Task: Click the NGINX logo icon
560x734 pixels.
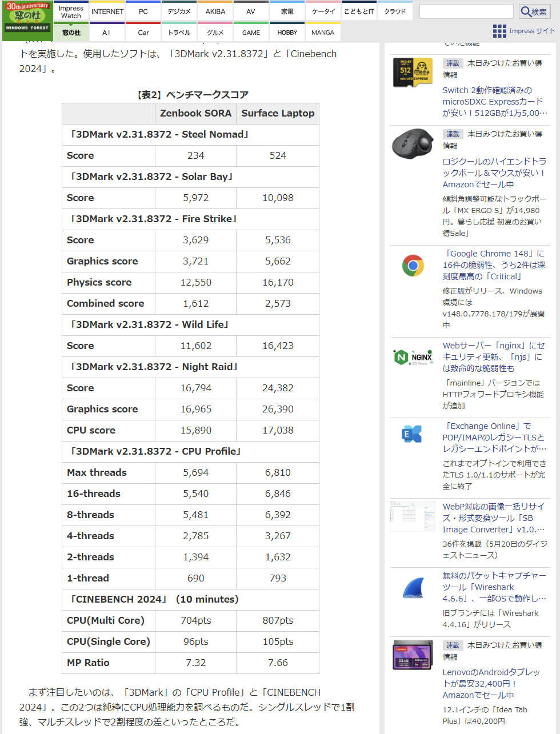Action: click(413, 358)
